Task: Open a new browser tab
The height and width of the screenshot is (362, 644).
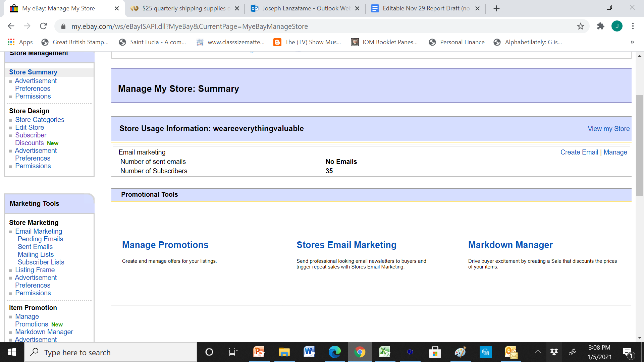Action: (x=497, y=8)
